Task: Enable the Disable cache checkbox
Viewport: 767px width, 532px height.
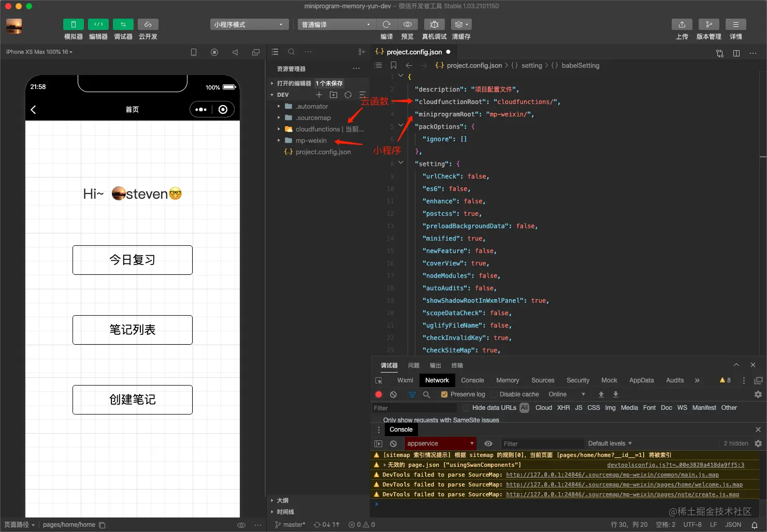Action: pyautogui.click(x=494, y=394)
